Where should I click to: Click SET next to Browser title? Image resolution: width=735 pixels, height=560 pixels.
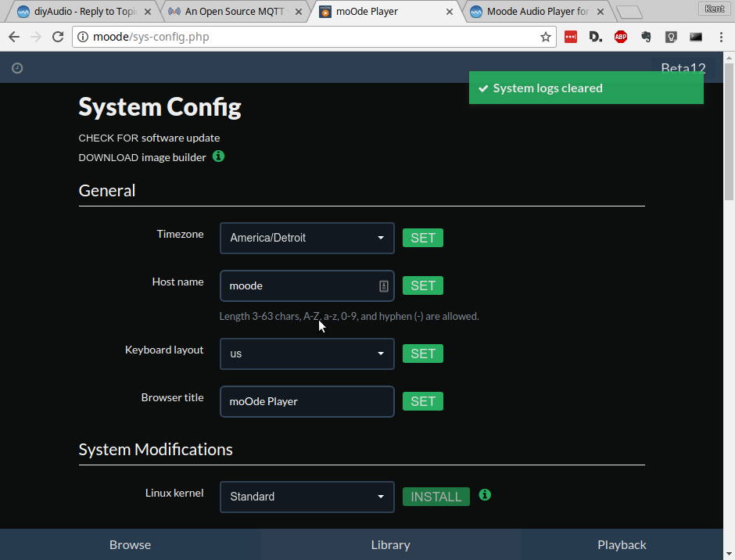click(423, 401)
